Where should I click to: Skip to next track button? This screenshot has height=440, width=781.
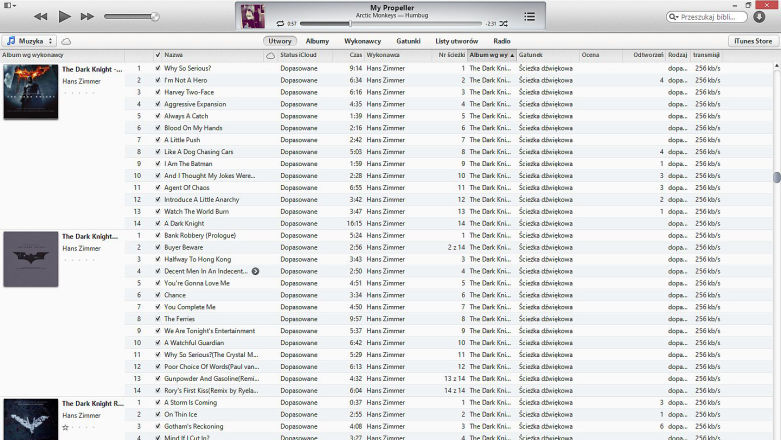click(87, 16)
